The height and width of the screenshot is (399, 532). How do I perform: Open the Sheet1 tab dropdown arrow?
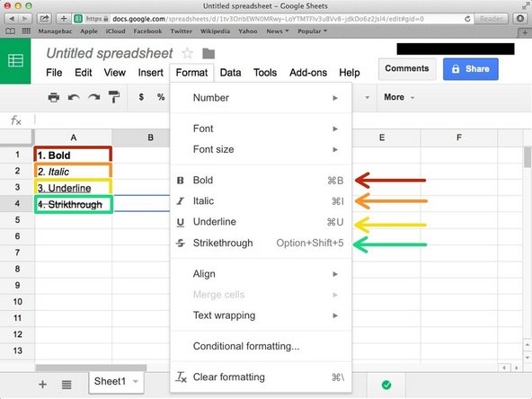click(x=136, y=382)
